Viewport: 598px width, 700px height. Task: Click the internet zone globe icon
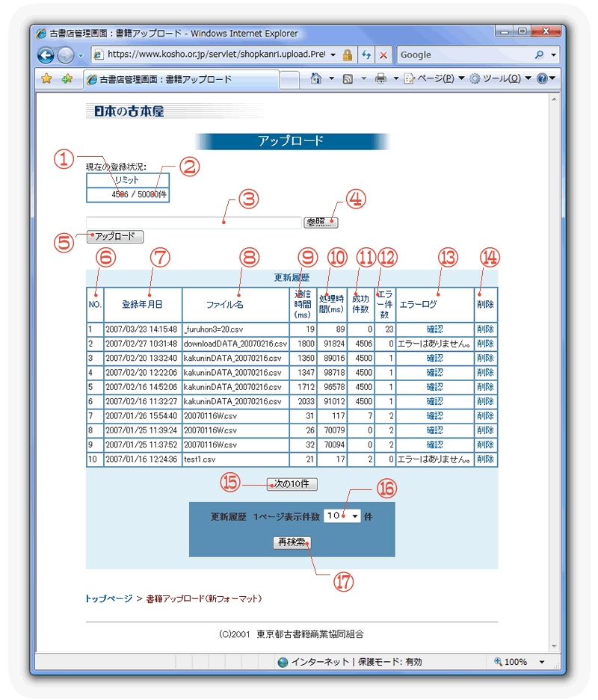click(x=283, y=662)
